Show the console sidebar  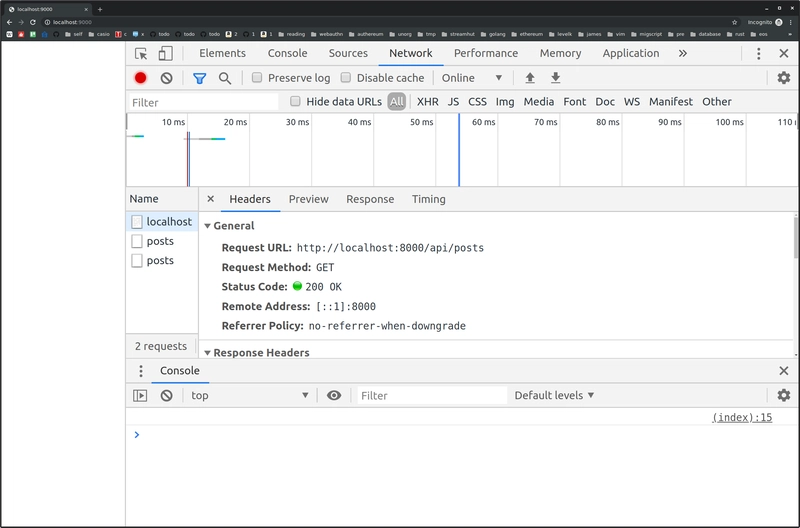(140, 395)
